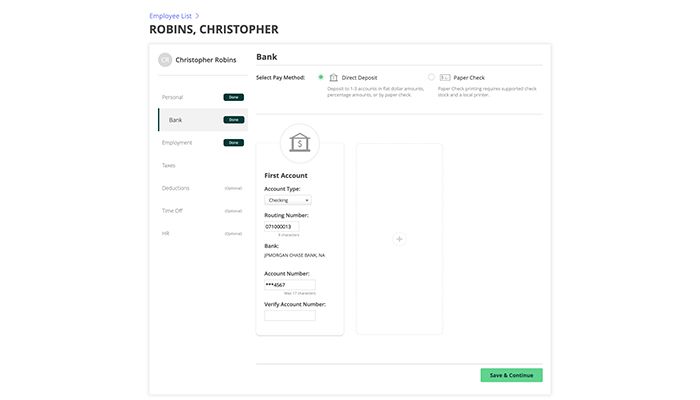700x400 pixels.
Task: Open the Taxes section
Action: pyautogui.click(x=168, y=165)
